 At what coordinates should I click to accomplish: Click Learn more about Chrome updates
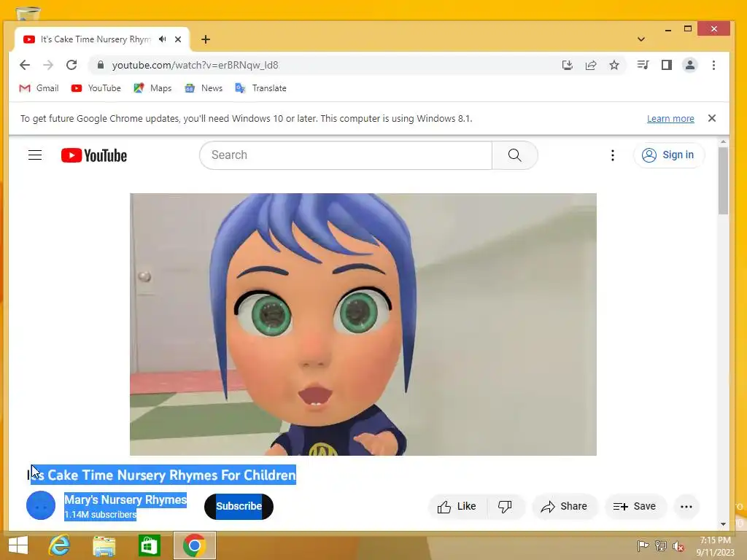point(670,119)
